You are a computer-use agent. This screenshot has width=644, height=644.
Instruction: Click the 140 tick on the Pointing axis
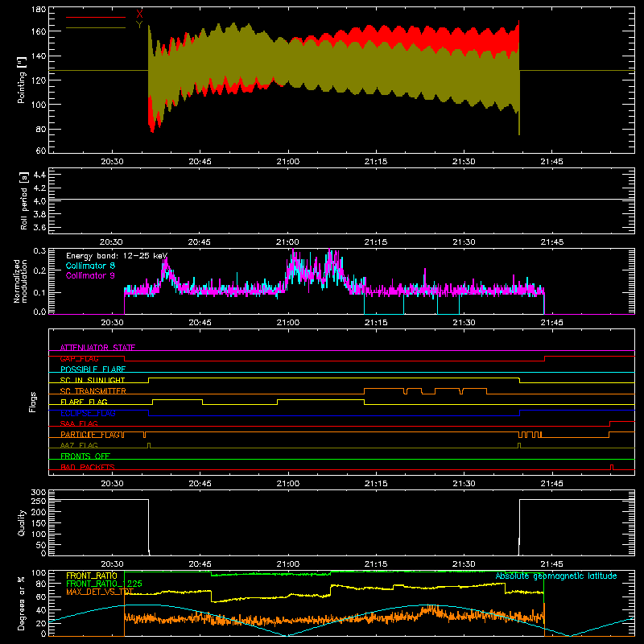(39, 56)
